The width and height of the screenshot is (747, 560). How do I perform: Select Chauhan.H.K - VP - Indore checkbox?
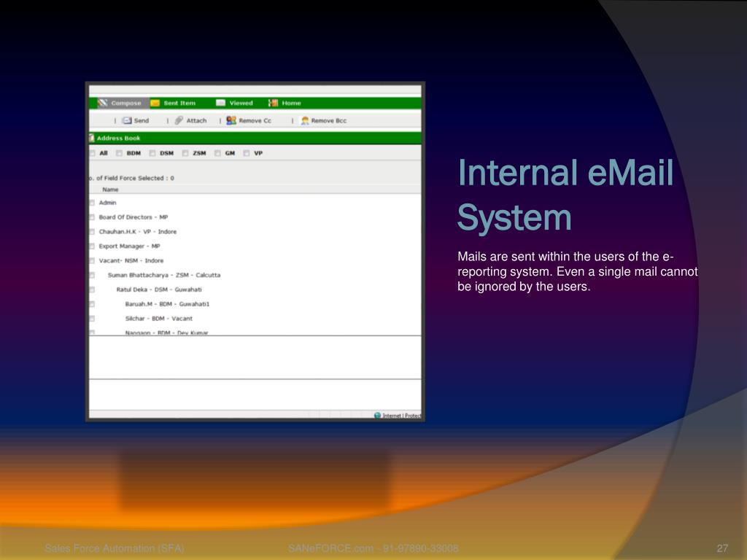pos(92,232)
